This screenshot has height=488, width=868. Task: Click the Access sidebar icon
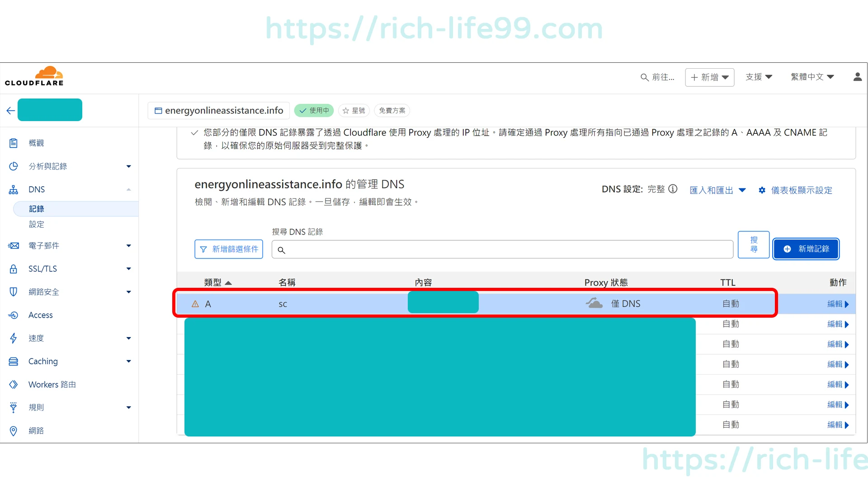14,315
